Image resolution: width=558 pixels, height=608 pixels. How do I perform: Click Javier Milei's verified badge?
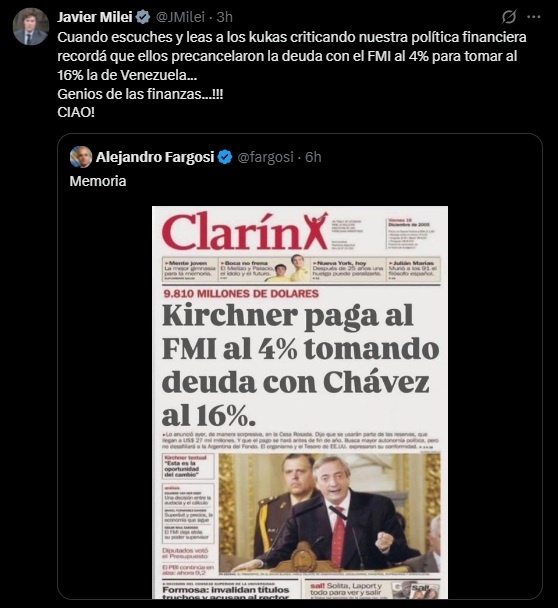coord(143,17)
